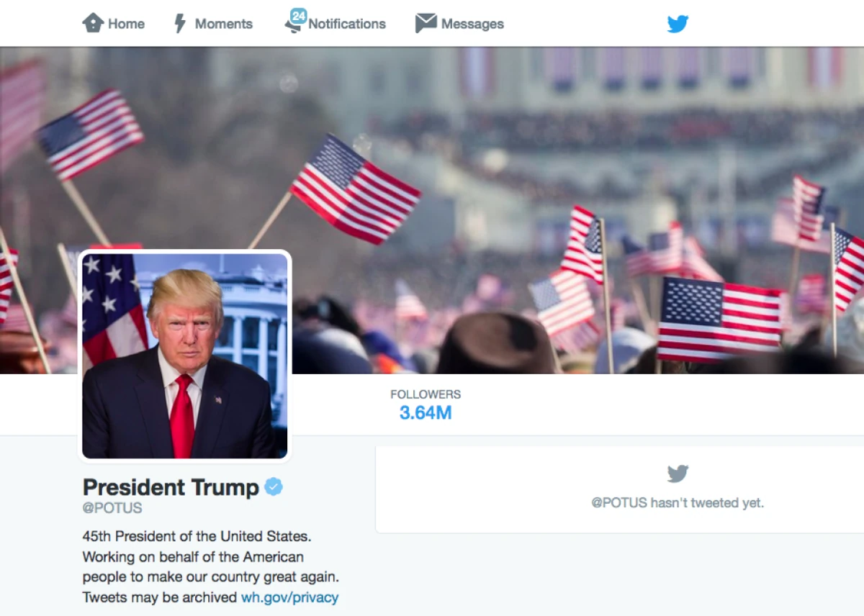The height and width of the screenshot is (616, 864).
Task: Click the Moments lightning bolt icon
Action: (180, 24)
